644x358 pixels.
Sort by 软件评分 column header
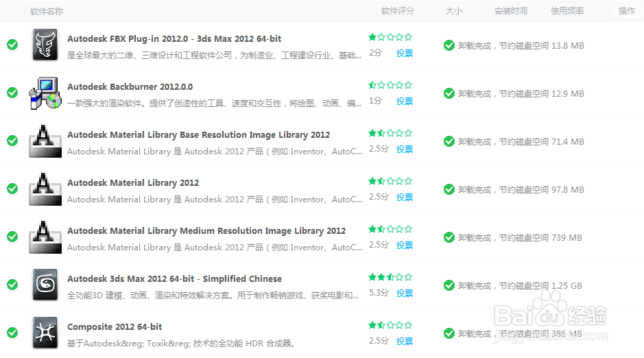coord(398,11)
